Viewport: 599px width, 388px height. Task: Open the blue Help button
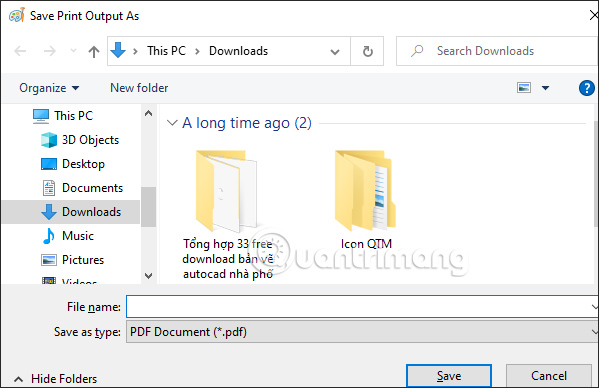coord(586,88)
